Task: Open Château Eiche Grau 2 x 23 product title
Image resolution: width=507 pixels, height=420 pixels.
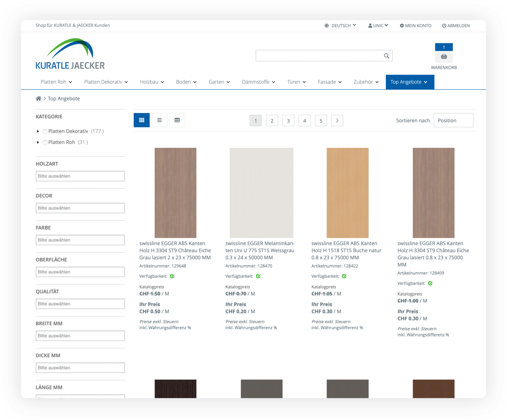Action: [175, 250]
